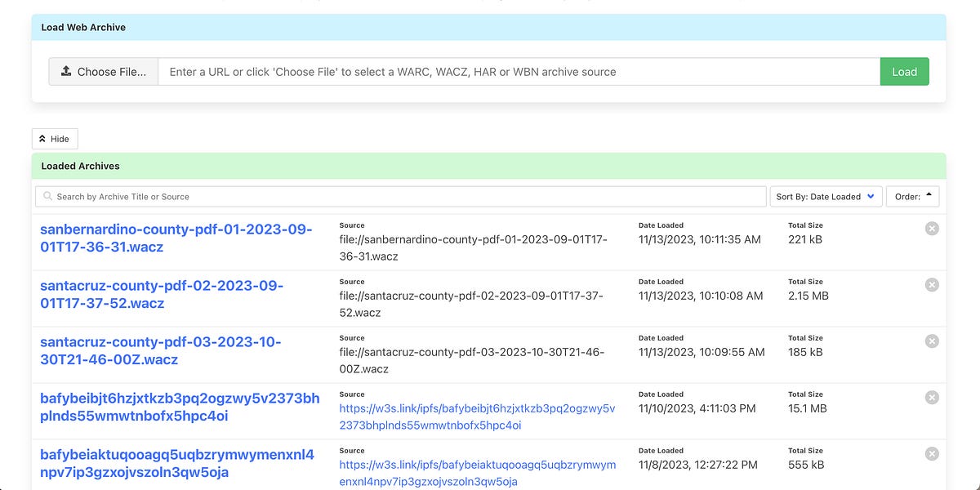Open the sanbernardino-county-pdf-01 archive

pos(176,238)
